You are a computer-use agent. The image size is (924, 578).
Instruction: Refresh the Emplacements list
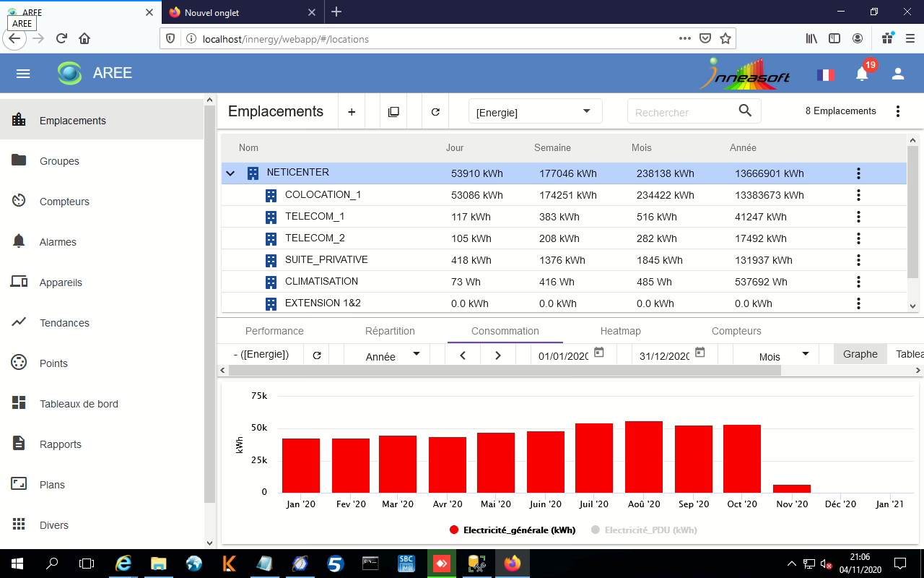click(435, 112)
